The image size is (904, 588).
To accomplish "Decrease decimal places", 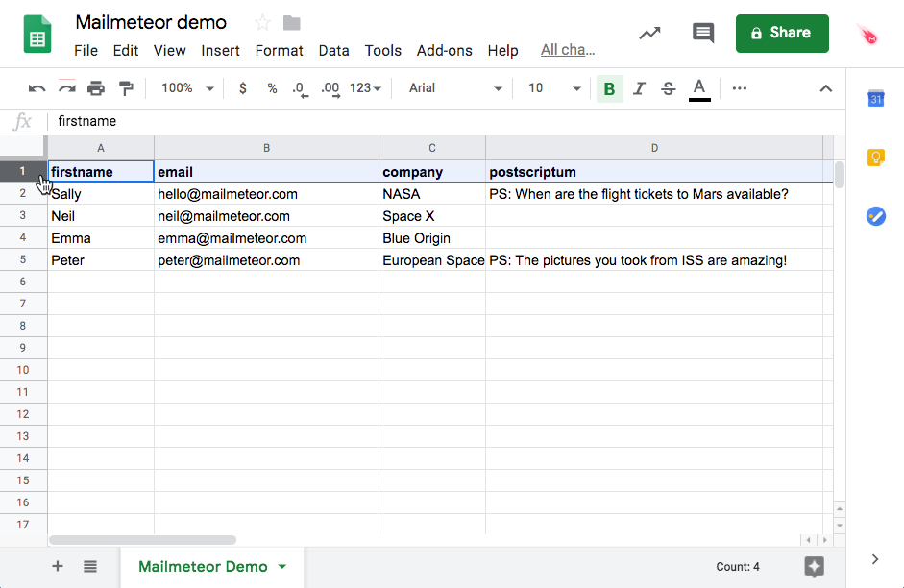I will pos(300,88).
